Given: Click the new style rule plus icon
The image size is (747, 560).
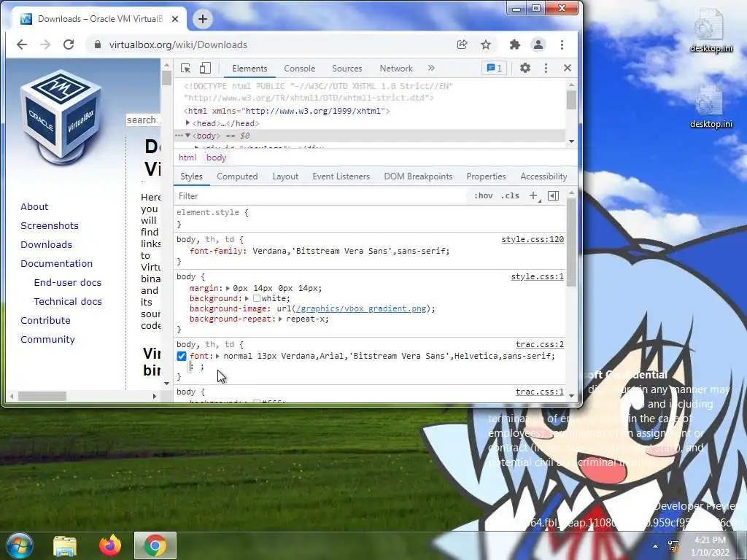Looking at the screenshot, I should 533,195.
